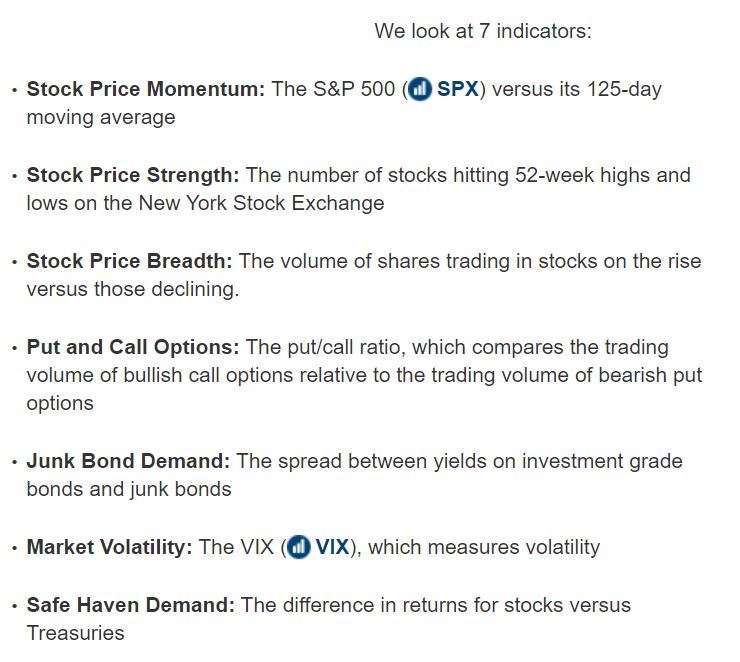Select the 'Market Volatility' bold label

coord(109,547)
